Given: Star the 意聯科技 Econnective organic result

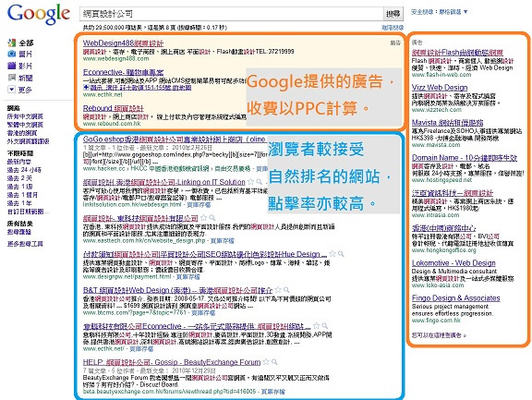Looking at the screenshot, I should (x=316, y=326).
